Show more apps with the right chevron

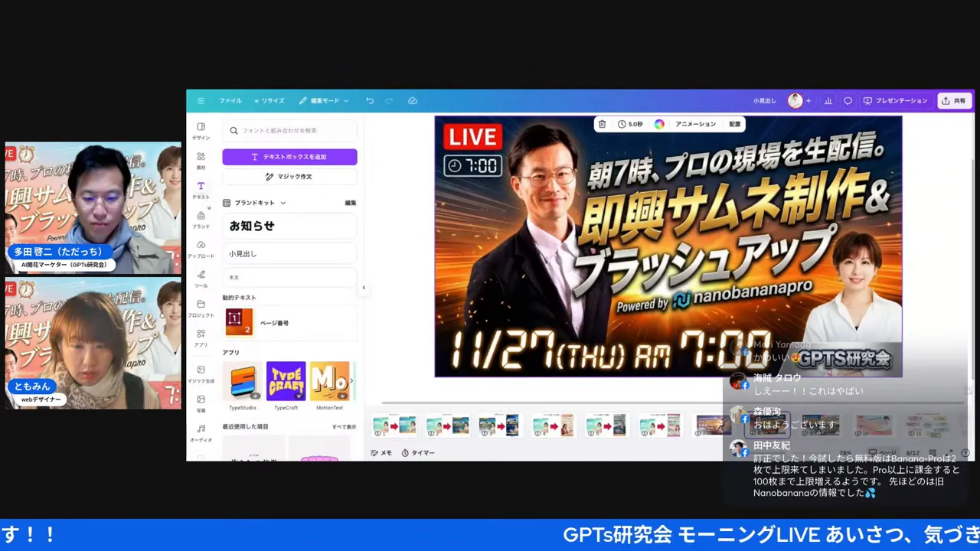[x=351, y=380]
